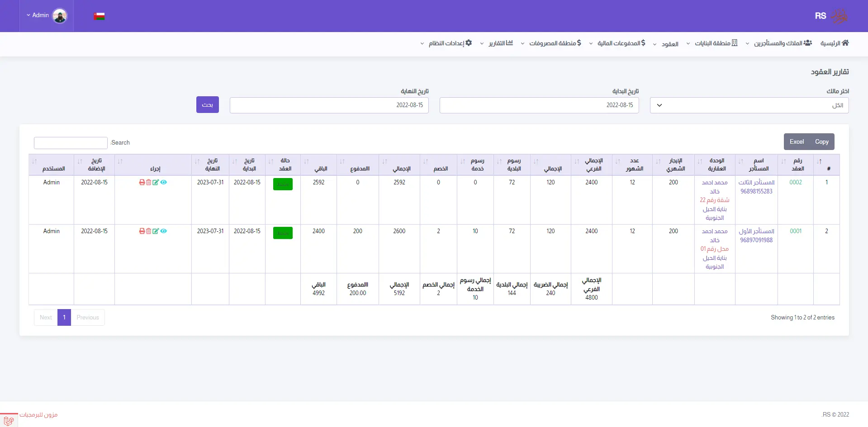Screen dimensions: 868x427
Task: Go to the الرئيسية home menu item
Action: coord(835,43)
